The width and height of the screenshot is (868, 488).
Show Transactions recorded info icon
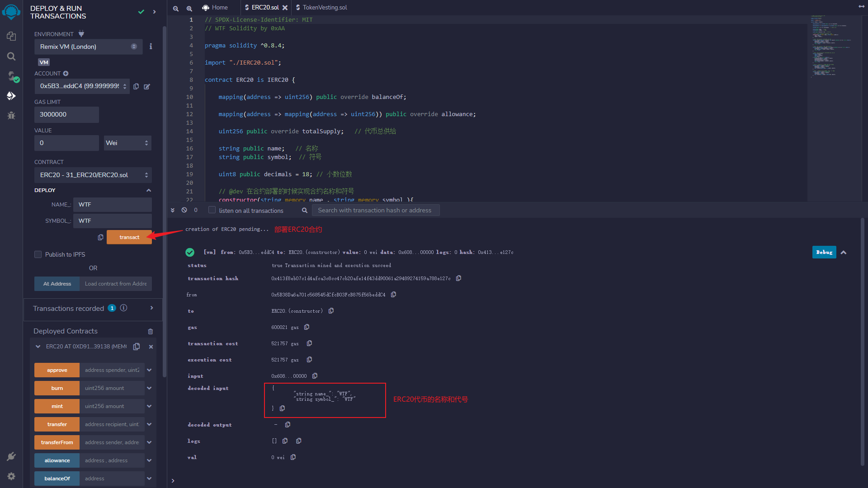click(123, 308)
